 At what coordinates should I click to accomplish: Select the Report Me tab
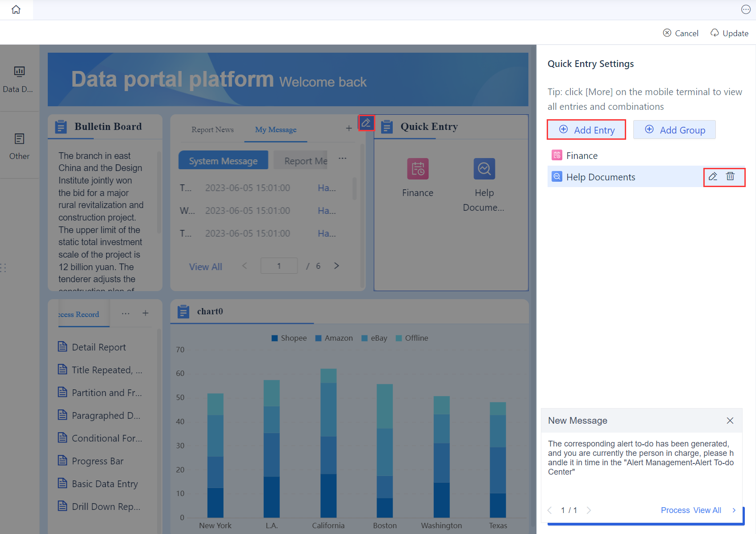300,160
